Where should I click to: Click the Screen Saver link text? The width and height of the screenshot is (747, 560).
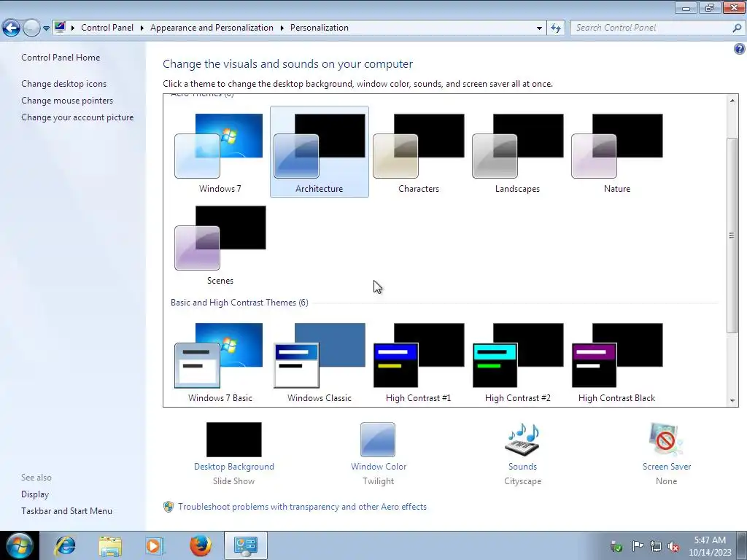point(667,467)
